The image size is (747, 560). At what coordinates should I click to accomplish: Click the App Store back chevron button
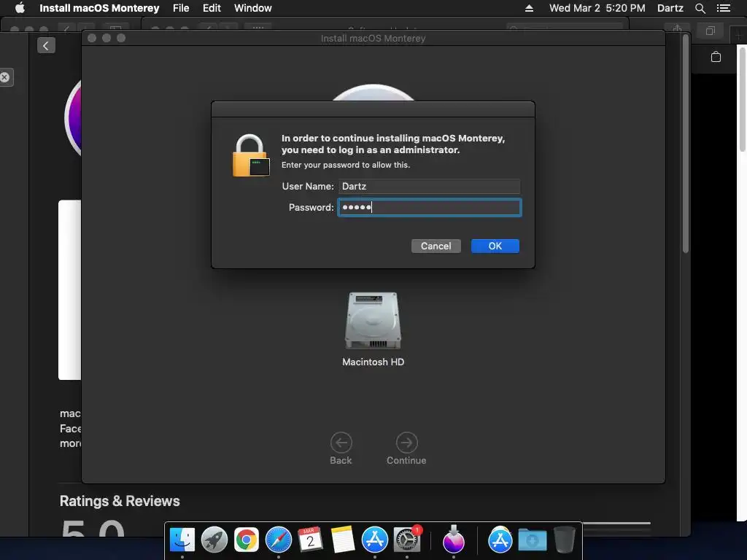click(x=46, y=46)
